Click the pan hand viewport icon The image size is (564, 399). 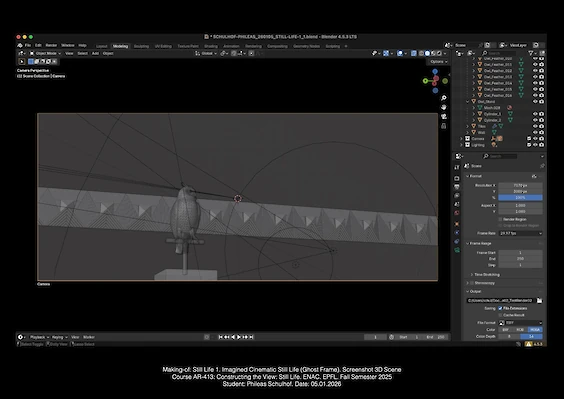click(x=444, y=107)
